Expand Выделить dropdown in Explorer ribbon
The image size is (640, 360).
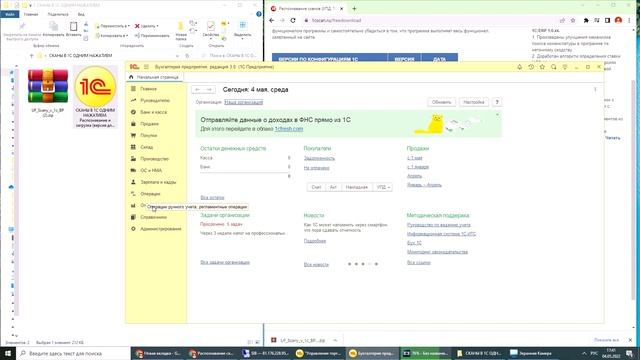242,40
